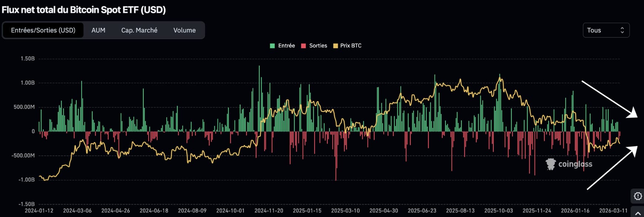Click the 2026-03-11 date on the x-axis

click(613, 211)
